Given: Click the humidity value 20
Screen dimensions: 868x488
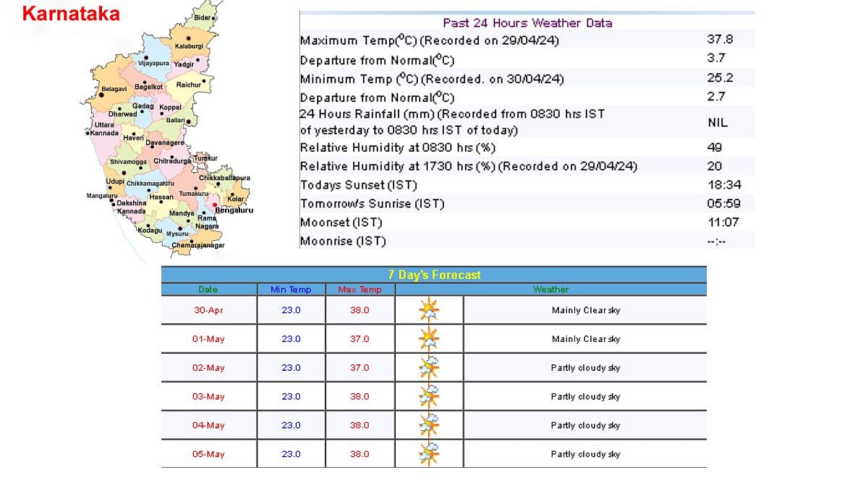Looking at the screenshot, I should coord(714,166).
